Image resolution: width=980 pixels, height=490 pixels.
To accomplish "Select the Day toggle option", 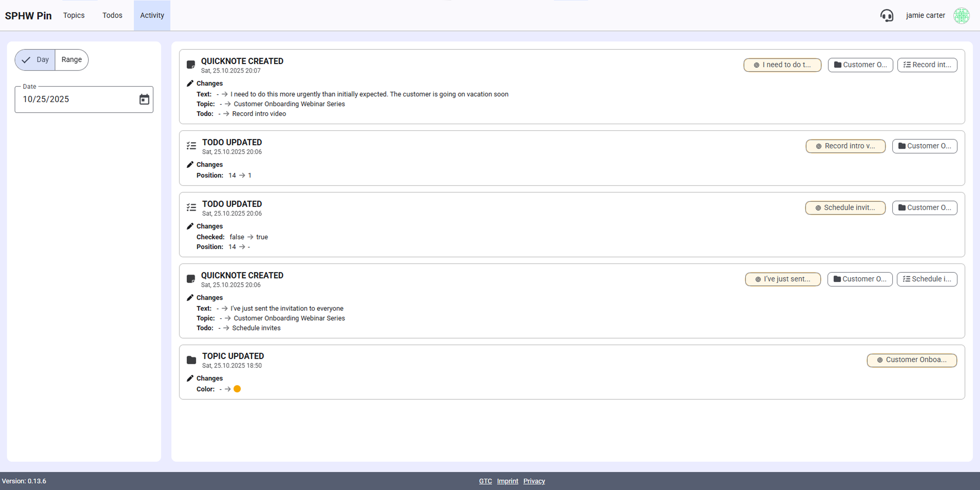I will coord(36,60).
